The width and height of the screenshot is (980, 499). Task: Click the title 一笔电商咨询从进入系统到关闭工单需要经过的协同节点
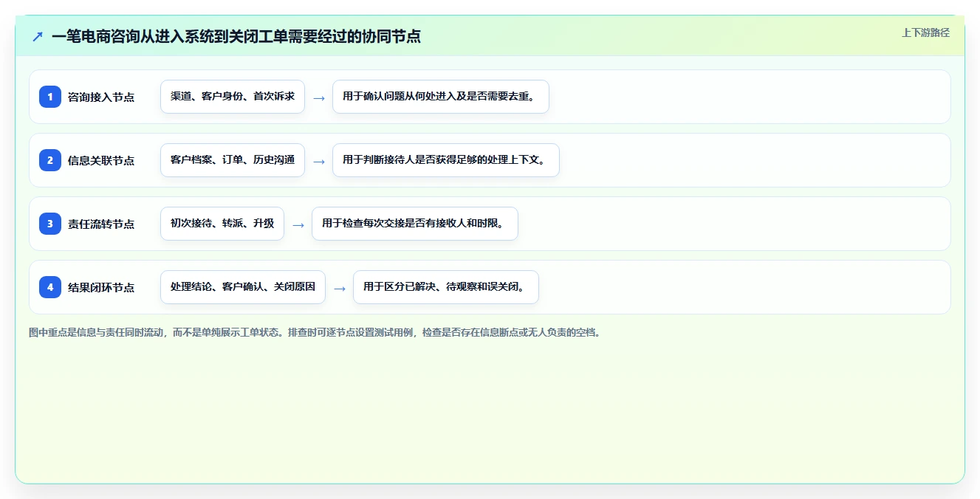236,36
